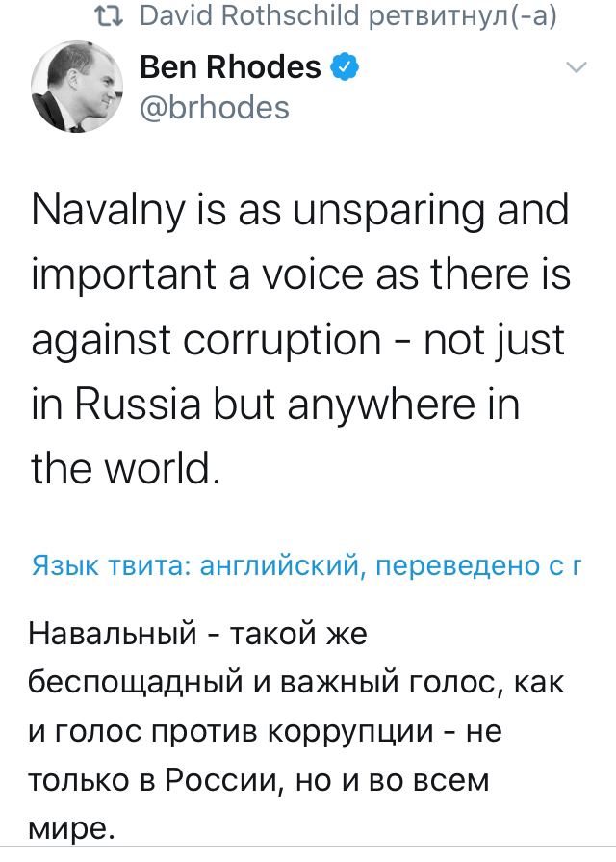Click the Ben Rhodes display name

tap(230, 66)
